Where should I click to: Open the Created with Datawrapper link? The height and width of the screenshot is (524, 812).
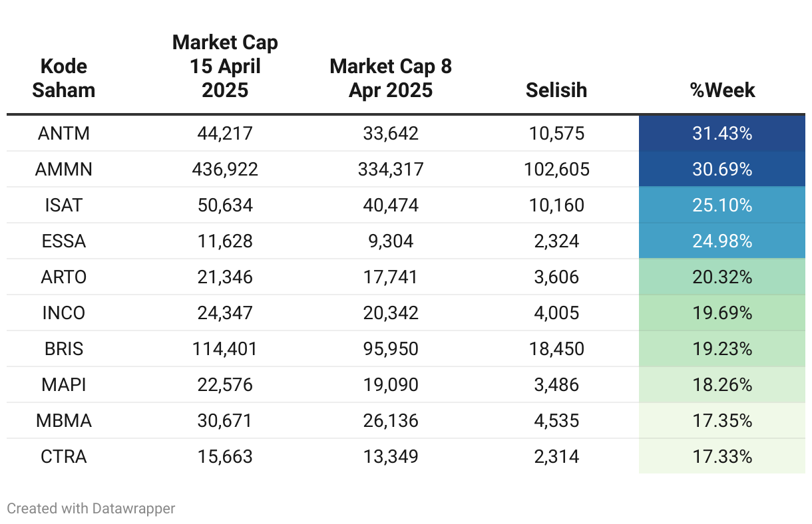click(91, 509)
